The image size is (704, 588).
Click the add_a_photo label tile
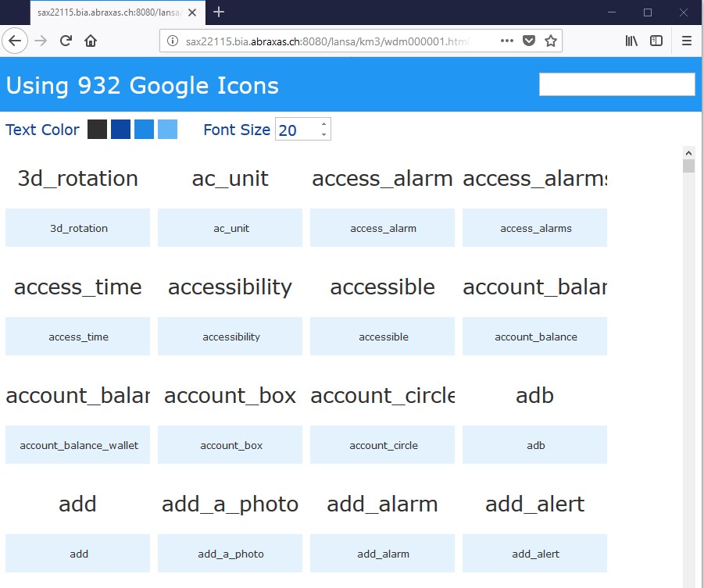[x=230, y=554]
